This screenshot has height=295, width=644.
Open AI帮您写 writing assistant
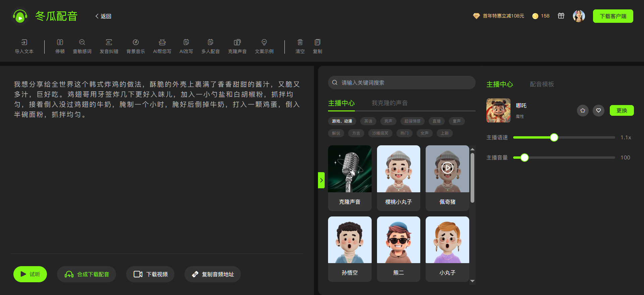point(162,46)
